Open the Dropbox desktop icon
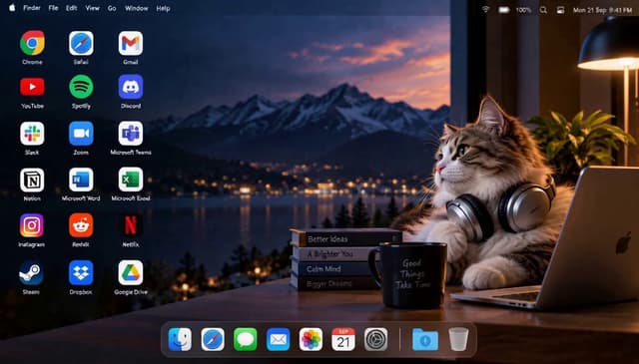The width and height of the screenshot is (639, 364). (x=81, y=273)
